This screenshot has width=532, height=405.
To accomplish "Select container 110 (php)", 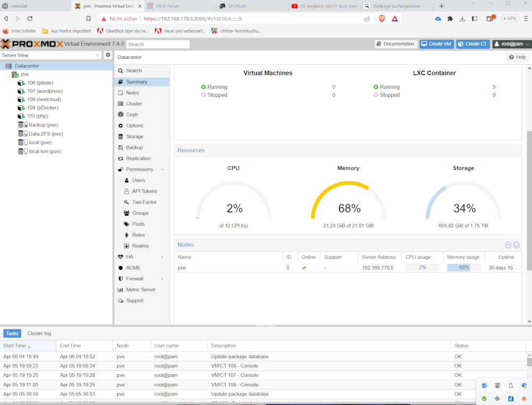I will click(37, 116).
